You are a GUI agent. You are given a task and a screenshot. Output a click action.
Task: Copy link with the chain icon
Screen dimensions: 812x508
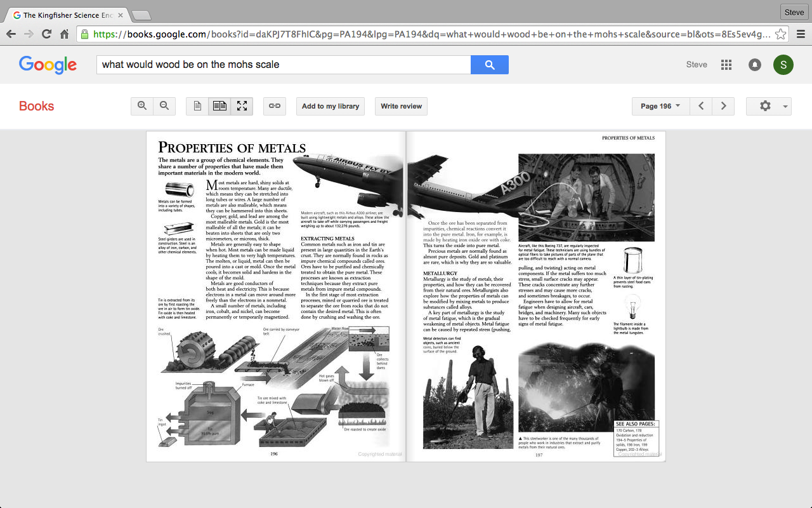275,106
